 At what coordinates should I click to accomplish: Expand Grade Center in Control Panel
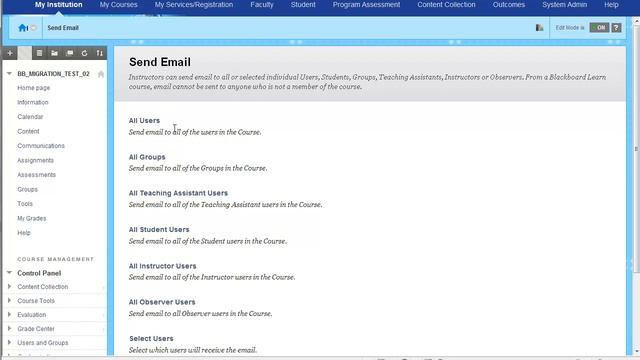9,329
